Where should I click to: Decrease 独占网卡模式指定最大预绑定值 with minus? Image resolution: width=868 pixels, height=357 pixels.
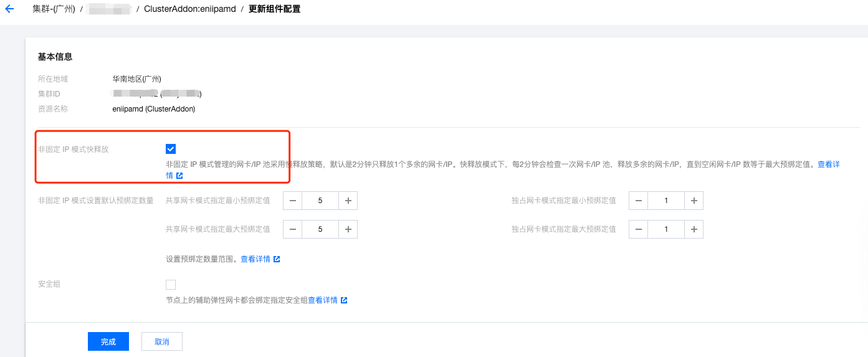[x=639, y=229]
